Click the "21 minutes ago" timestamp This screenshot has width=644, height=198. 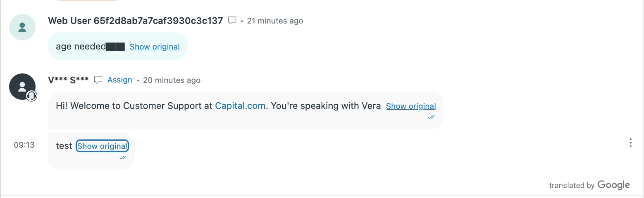click(275, 21)
